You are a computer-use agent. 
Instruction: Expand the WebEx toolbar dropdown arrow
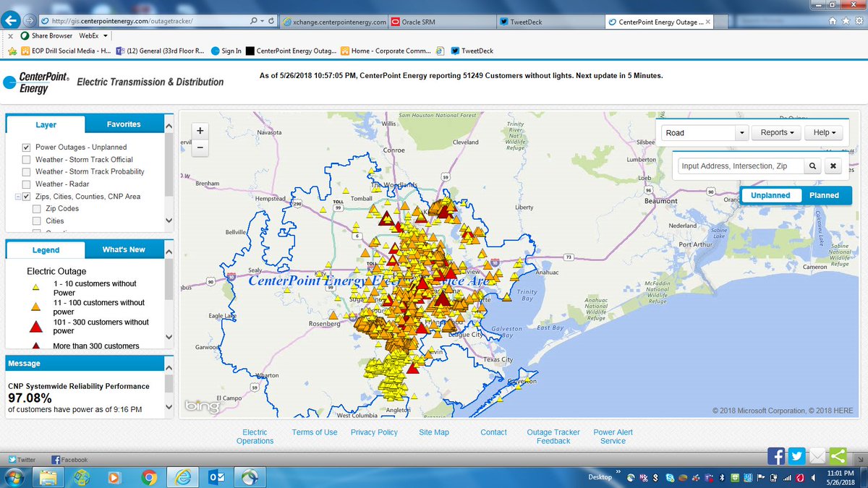tap(106, 35)
